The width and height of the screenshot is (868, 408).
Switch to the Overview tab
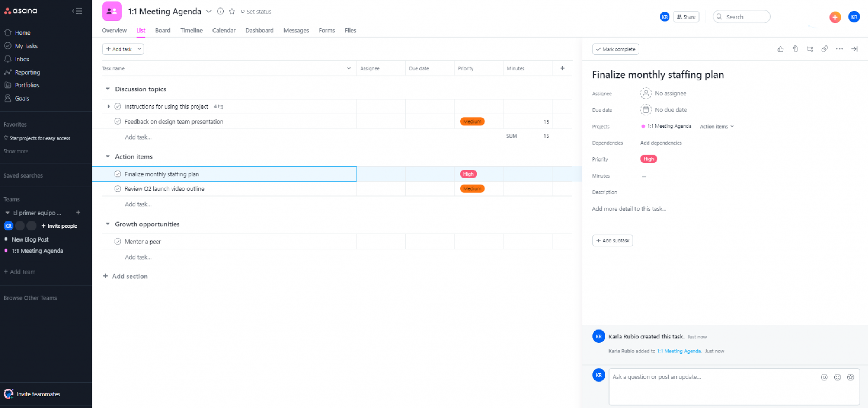114,31
